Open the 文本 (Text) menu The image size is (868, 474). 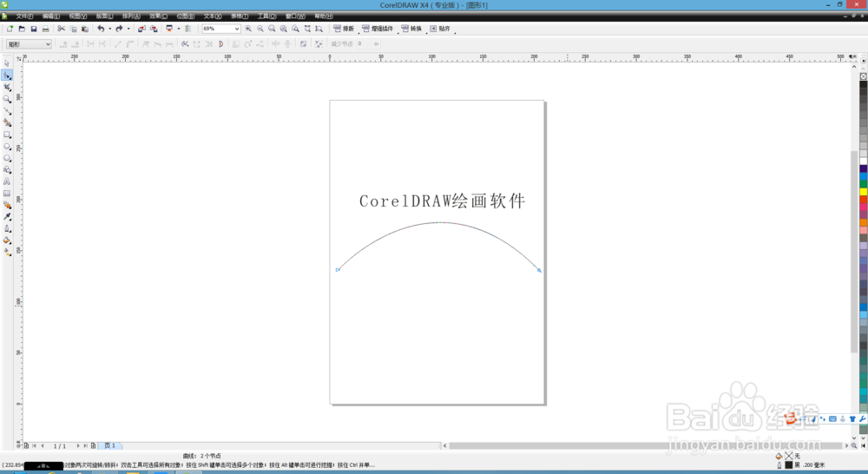pyautogui.click(x=213, y=16)
